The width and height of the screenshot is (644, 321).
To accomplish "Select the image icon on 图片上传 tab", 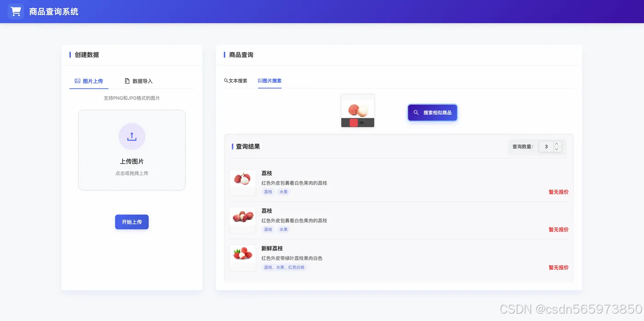I will [77, 81].
